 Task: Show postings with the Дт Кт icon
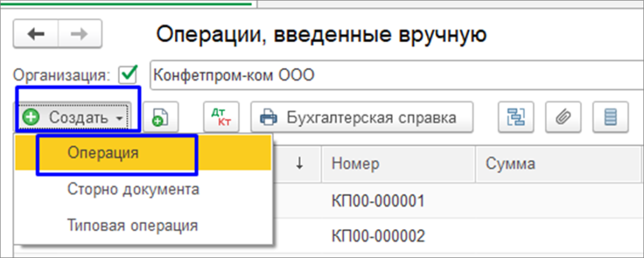pos(221,118)
